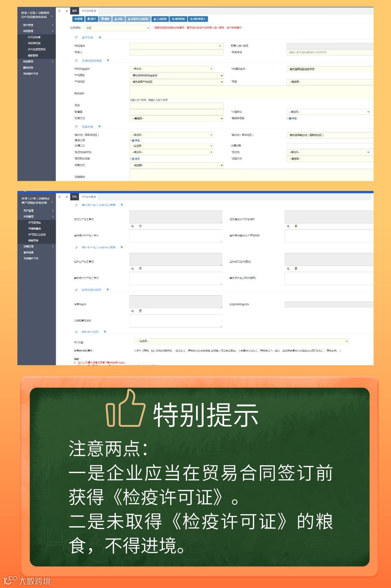This screenshot has width=391, height=588.
Task: Select 否 for 是否联合运输
Action: [136, 159]
